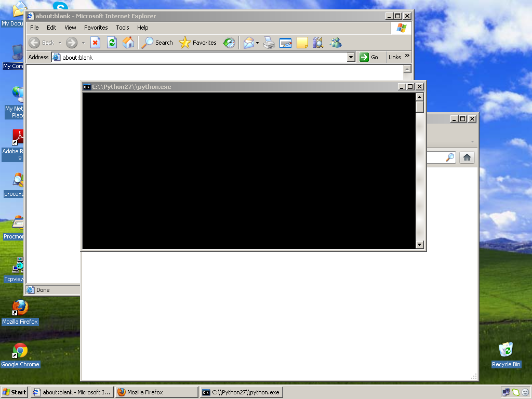
Task: Expand the Address bar dropdown
Action: click(x=351, y=57)
